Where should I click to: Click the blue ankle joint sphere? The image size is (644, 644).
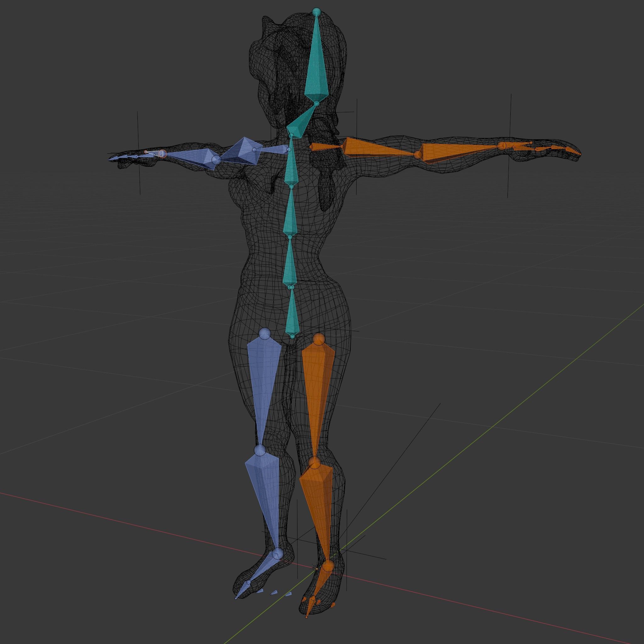277,554
